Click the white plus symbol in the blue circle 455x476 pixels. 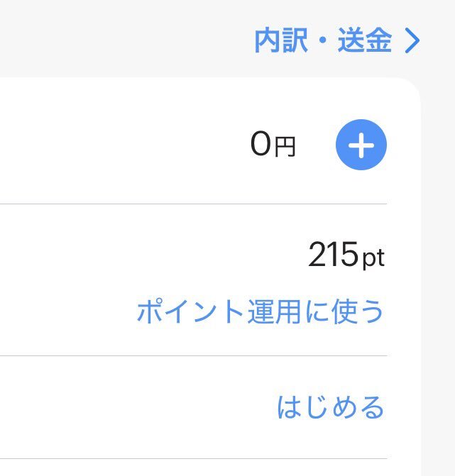pos(361,145)
